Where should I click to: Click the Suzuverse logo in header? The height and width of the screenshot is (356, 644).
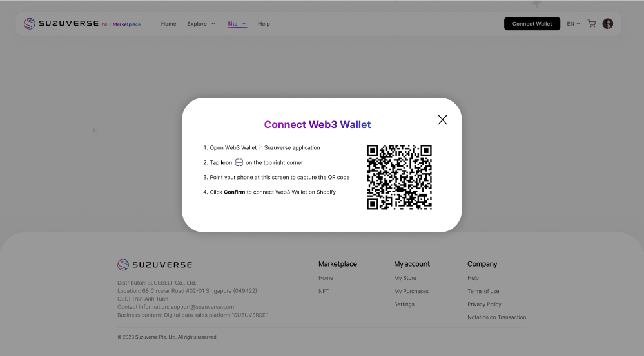tap(82, 24)
